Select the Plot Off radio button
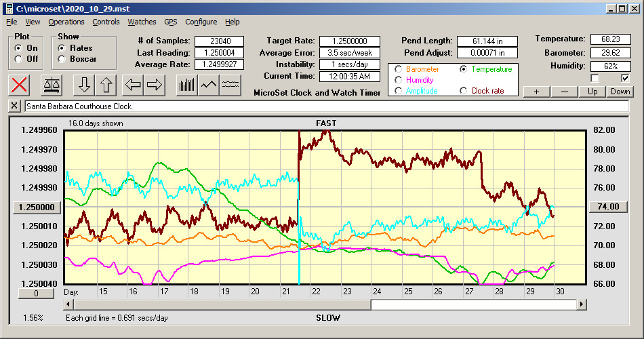Viewport: 644px width, 339px height. point(18,59)
